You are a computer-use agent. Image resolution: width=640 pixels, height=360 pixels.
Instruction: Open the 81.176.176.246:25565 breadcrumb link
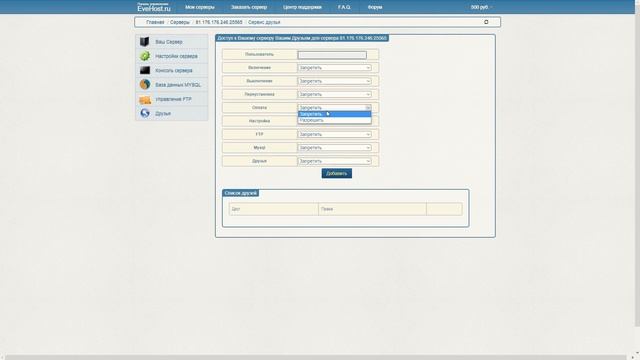[x=219, y=22]
